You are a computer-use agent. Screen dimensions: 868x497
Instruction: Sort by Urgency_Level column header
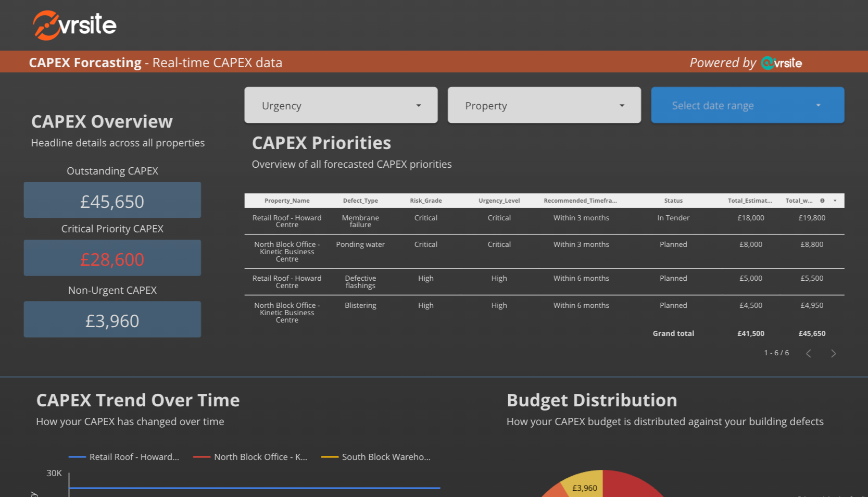pos(499,201)
